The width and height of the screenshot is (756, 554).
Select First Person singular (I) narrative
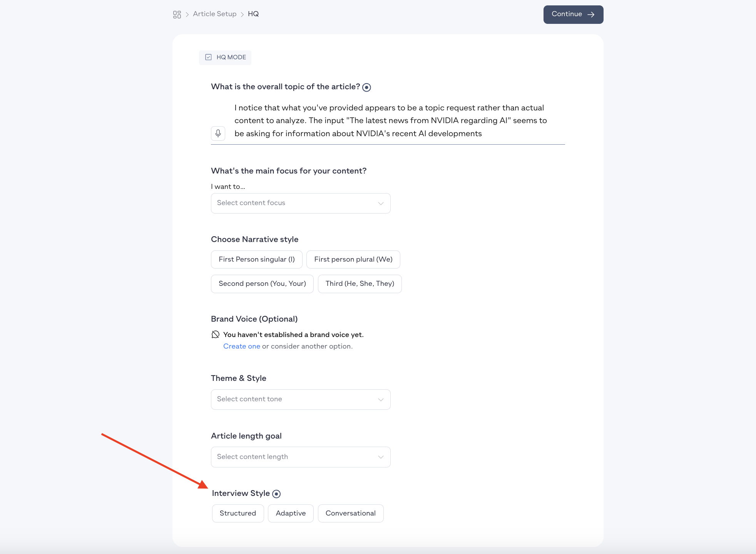tap(257, 259)
